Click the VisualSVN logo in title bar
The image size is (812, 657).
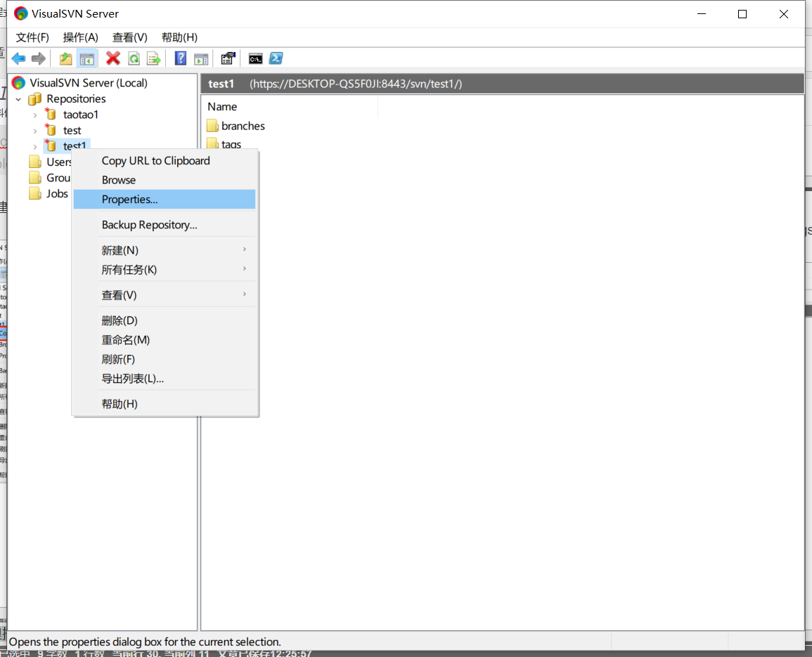coord(20,13)
